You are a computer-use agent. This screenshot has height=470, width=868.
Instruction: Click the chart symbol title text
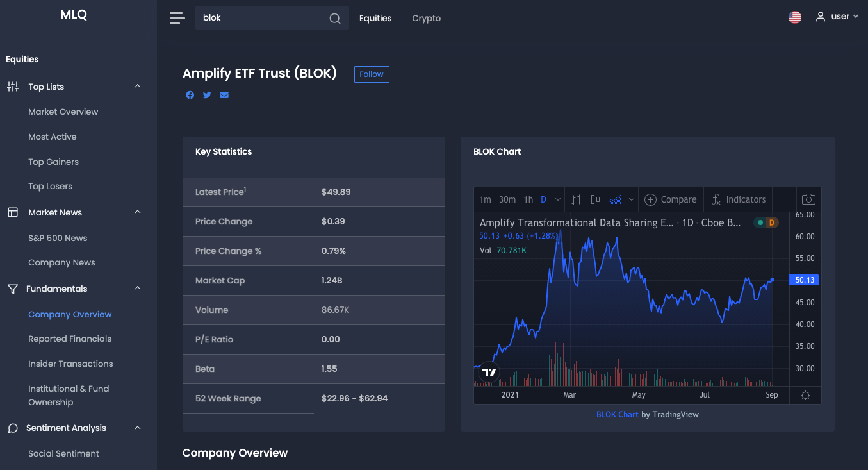(x=610, y=222)
